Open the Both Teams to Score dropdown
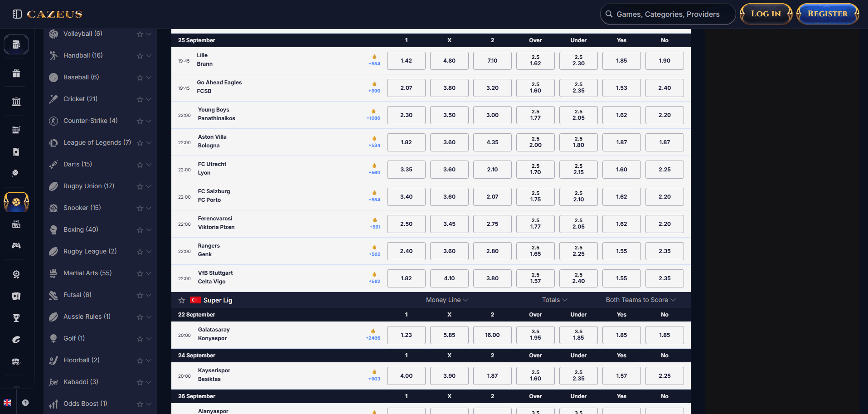The image size is (868, 414). click(x=640, y=300)
